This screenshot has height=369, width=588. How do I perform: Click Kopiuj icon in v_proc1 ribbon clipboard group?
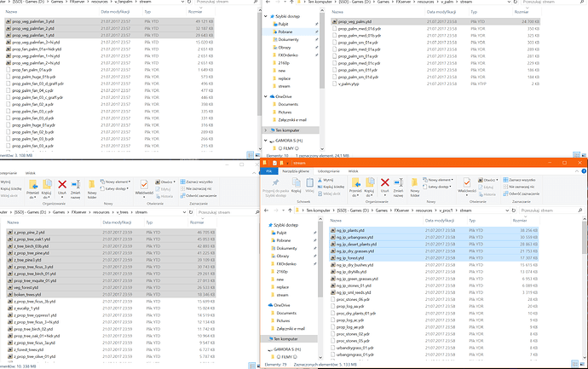point(297,184)
